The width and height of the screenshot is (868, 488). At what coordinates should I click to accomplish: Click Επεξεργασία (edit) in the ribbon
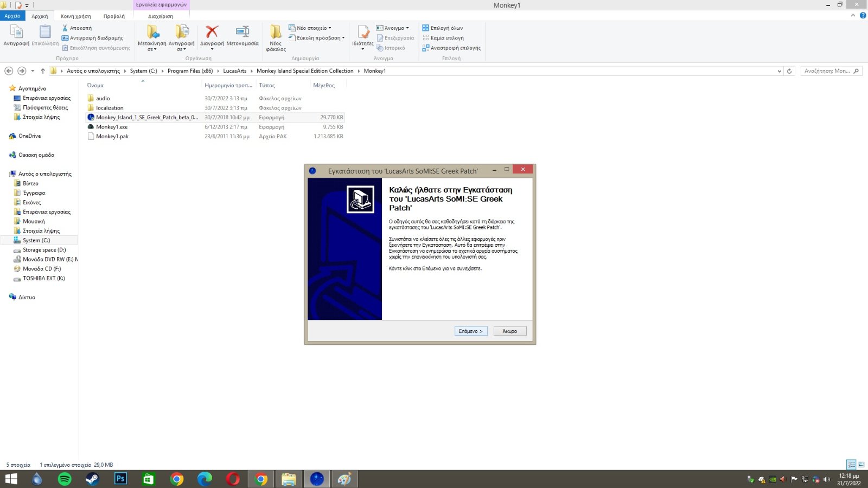click(x=395, y=38)
